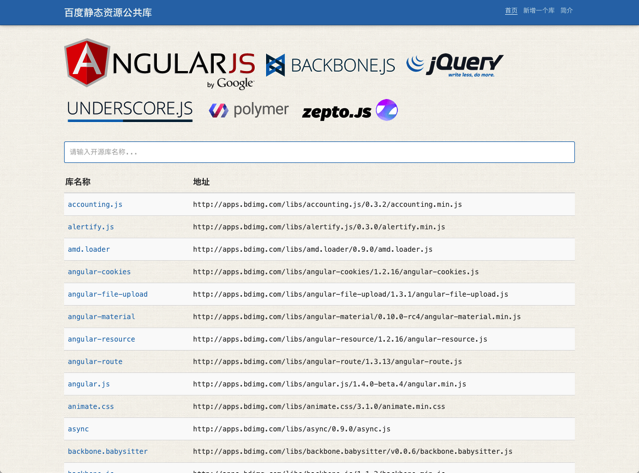Open the amd.loader library link
Image resolution: width=639 pixels, height=473 pixels.
coord(88,249)
